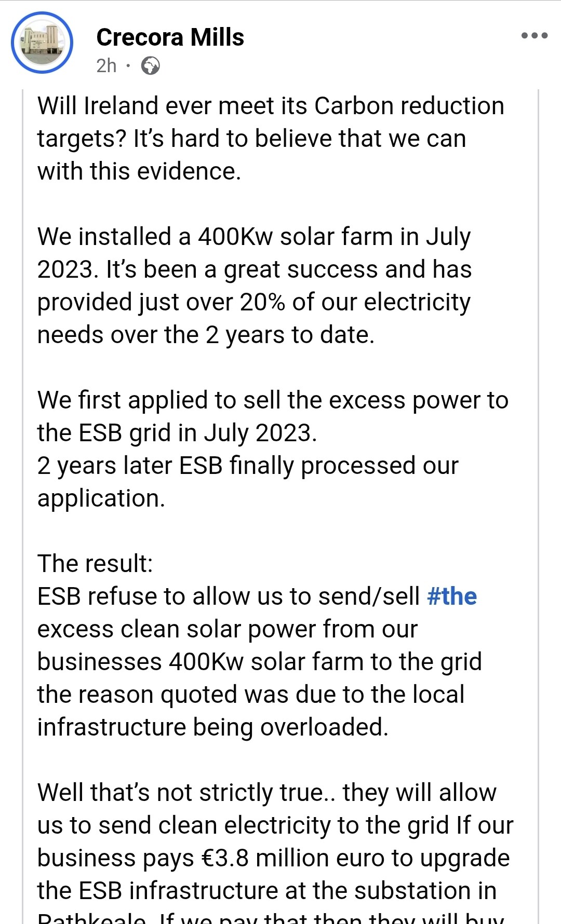Click the "We first applied to sell" line
The width and height of the screenshot is (561, 924).
[x=273, y=400]
